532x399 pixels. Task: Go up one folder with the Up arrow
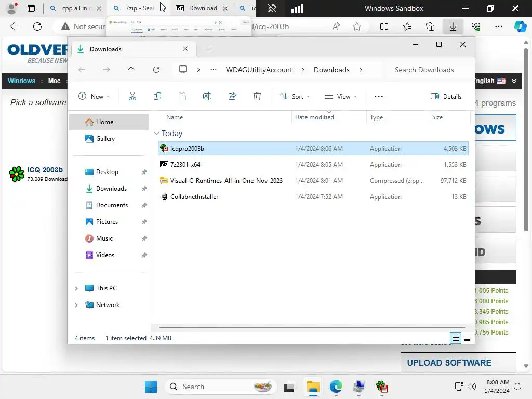pos(131,70)
